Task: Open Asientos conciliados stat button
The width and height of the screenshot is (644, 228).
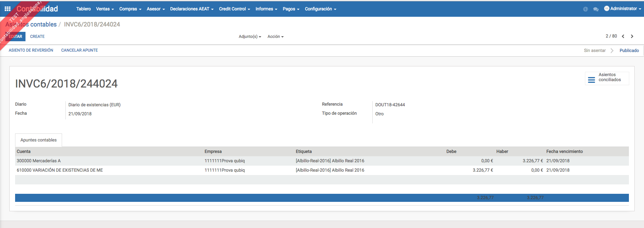Action: [607, 78]
